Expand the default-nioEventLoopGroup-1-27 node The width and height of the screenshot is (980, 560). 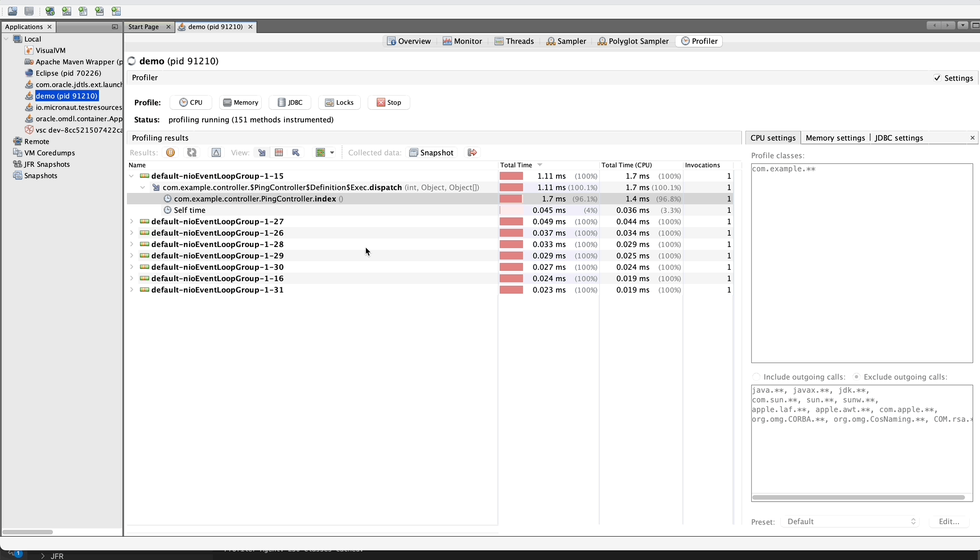[x=131, y=221]
